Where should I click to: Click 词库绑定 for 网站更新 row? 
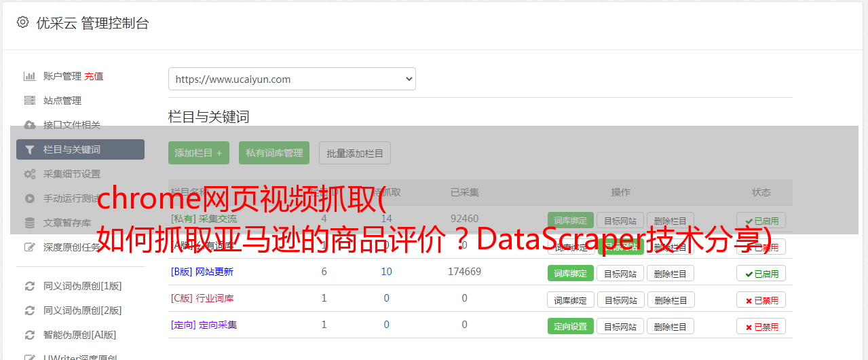point(570,273)
